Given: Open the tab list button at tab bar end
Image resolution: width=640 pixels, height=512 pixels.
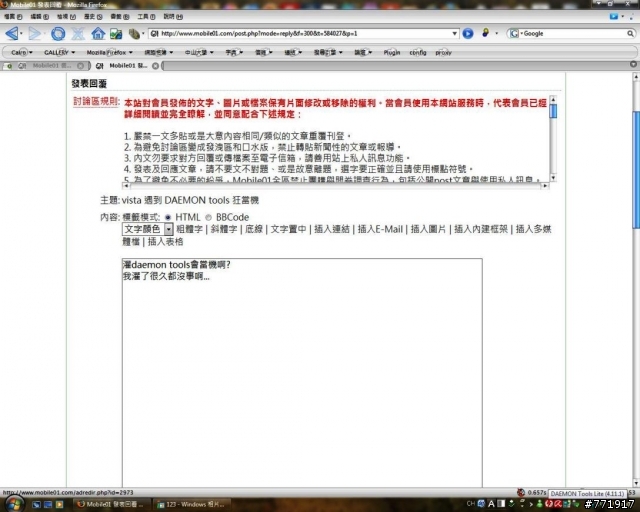Looking at the screenshot, I should pyautogui.click(x=633, y=65).
